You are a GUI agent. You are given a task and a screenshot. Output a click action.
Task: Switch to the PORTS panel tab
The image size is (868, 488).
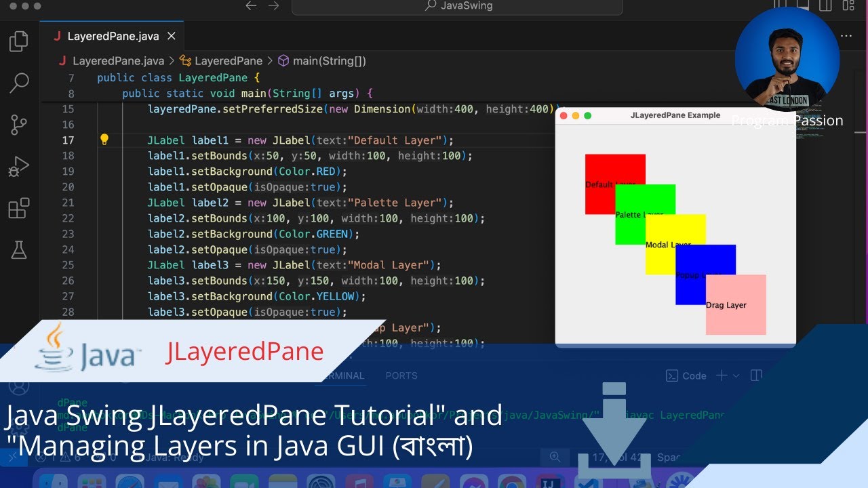pos(401,375)
